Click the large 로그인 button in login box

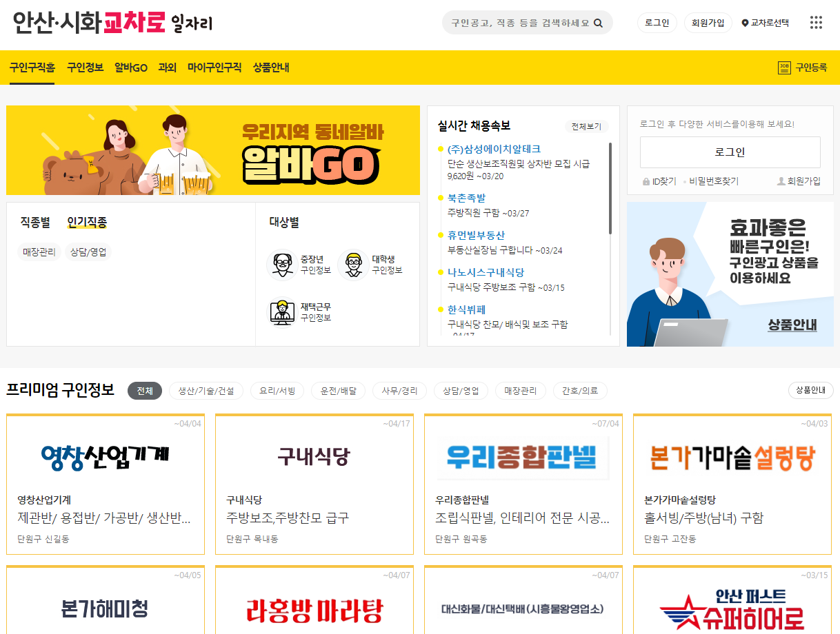(730, 152)
